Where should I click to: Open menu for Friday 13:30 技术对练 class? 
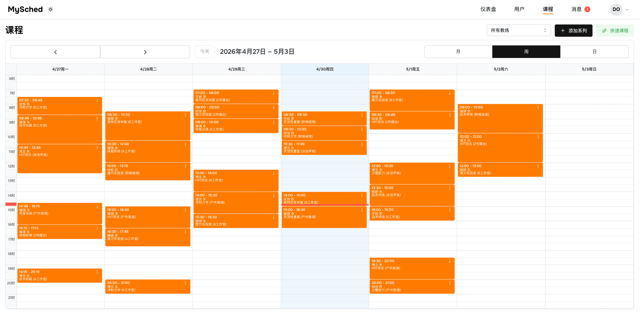[x=450, y=188]
